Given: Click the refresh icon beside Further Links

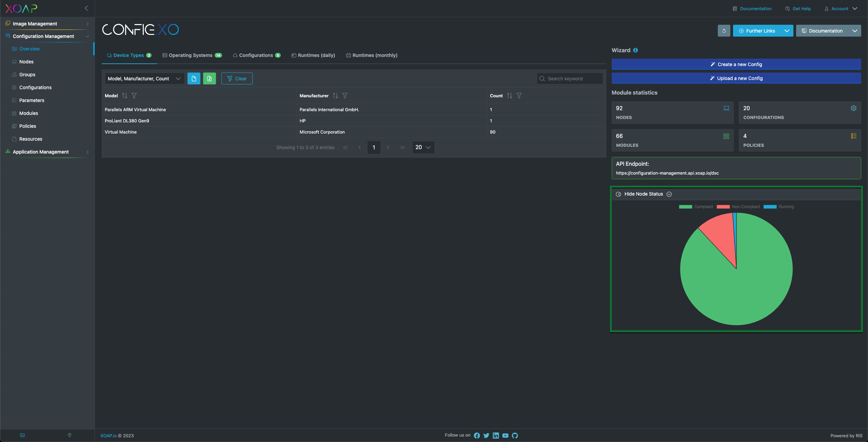Looking at the screenshot, I should [x=724, y=31].
